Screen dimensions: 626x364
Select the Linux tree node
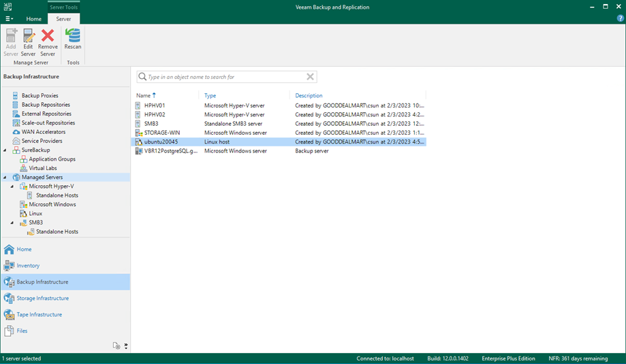click(35, 214)
